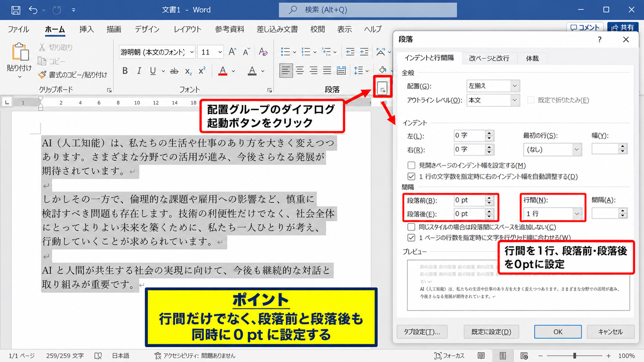Viewport: 644px width, 362px height.
Task: Undo the last action
Action: point(33,10)
